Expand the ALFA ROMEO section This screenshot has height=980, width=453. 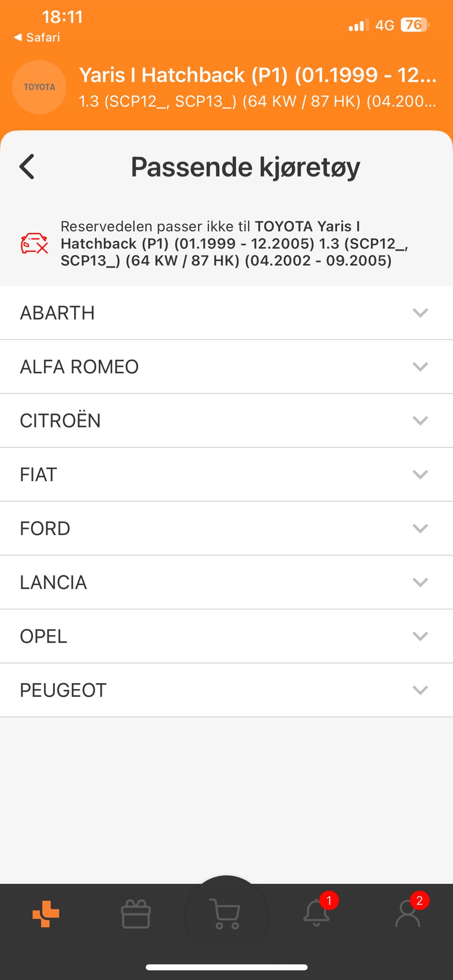[419, 367]
